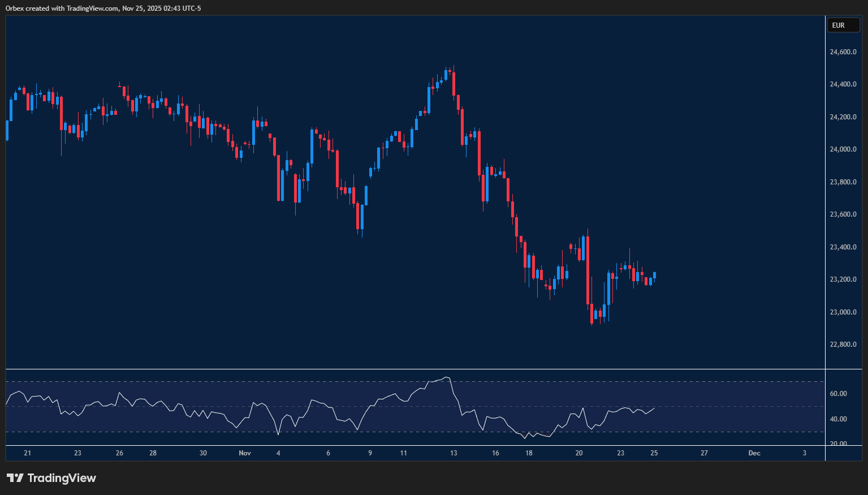Select the 24,000.0 level on the price scale
868x495 pixels.
(843, 149)
